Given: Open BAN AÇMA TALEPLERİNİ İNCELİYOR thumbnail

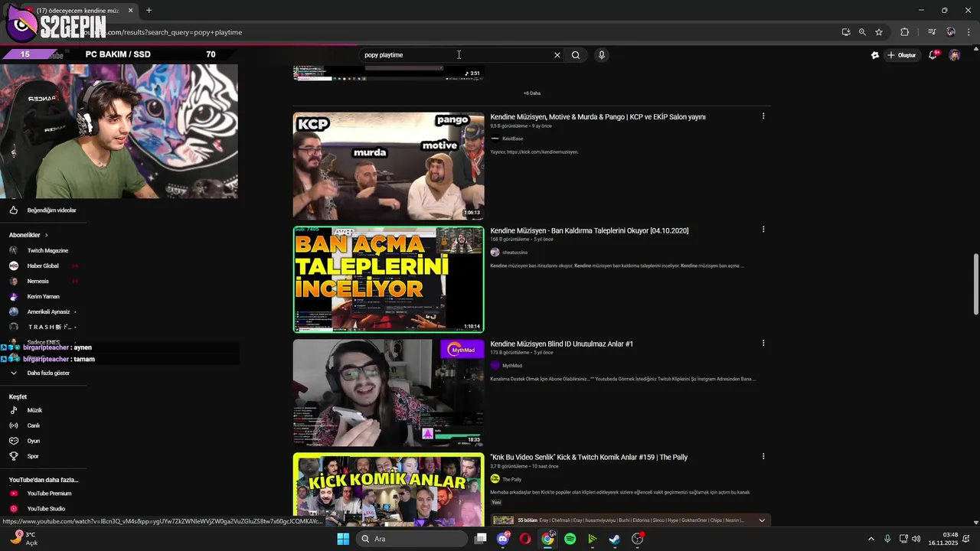Looking at the screenshot, I should click(388, 279).
